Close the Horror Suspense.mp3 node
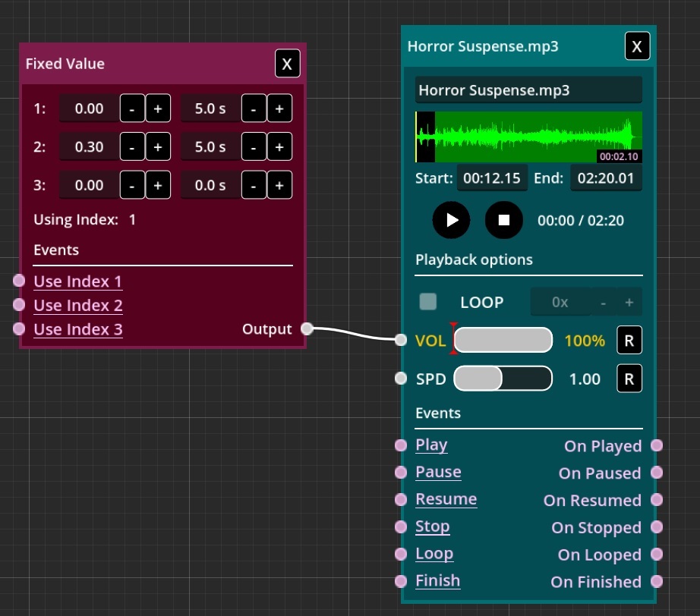Screen dimensions: 700x616 637,47
